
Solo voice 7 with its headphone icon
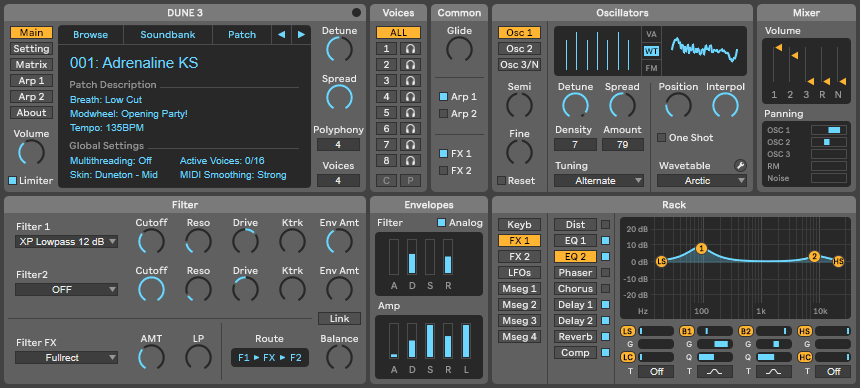coord(410,144)
